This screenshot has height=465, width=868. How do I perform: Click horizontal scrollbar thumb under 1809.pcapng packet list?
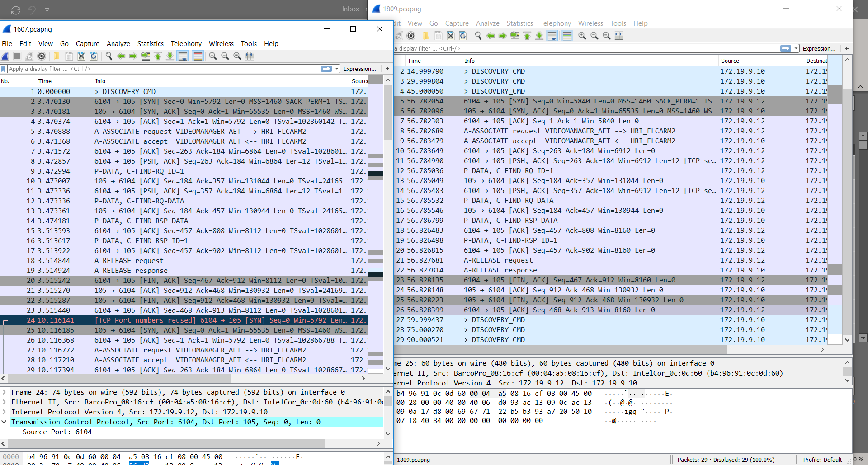pos(560,349)
